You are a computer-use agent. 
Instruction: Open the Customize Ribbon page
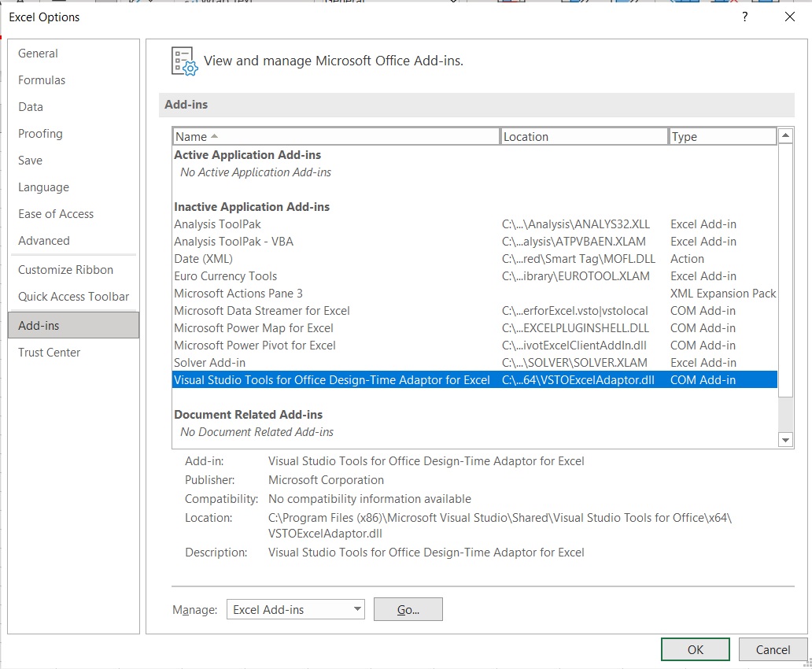[x=65, y=269]
